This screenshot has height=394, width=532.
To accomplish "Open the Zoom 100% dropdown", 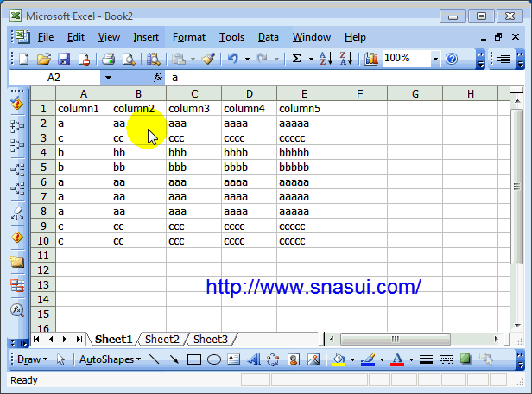I will click(x=435, y=59).
